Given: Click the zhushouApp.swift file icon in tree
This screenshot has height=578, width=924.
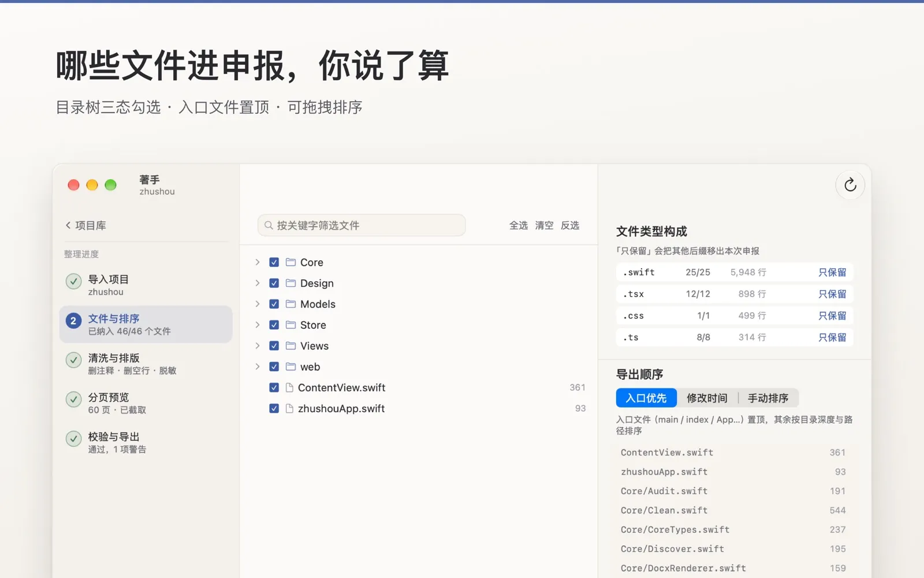Looking at the screenshot, I should click(290, 408).
